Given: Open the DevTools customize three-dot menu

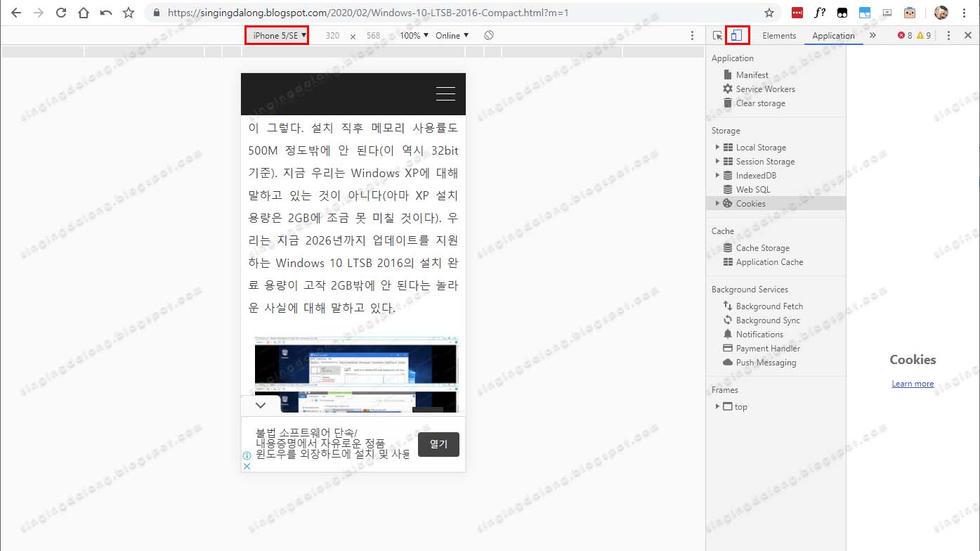Looking at the screenshot, I should [x=948, y=35].
